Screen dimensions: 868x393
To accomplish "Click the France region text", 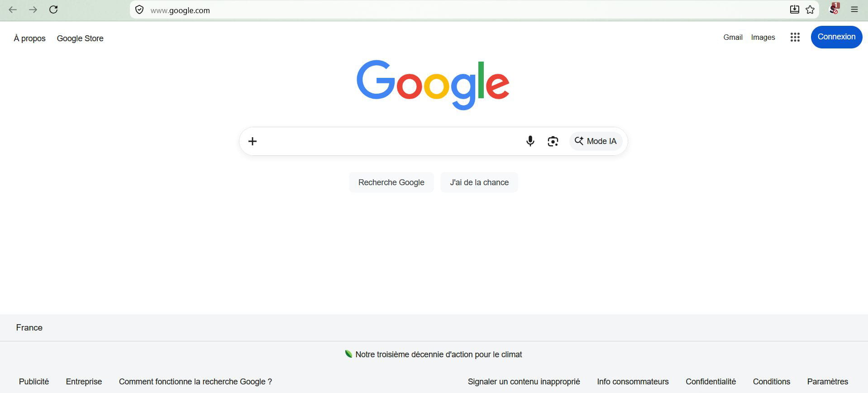I will point(29,328).
